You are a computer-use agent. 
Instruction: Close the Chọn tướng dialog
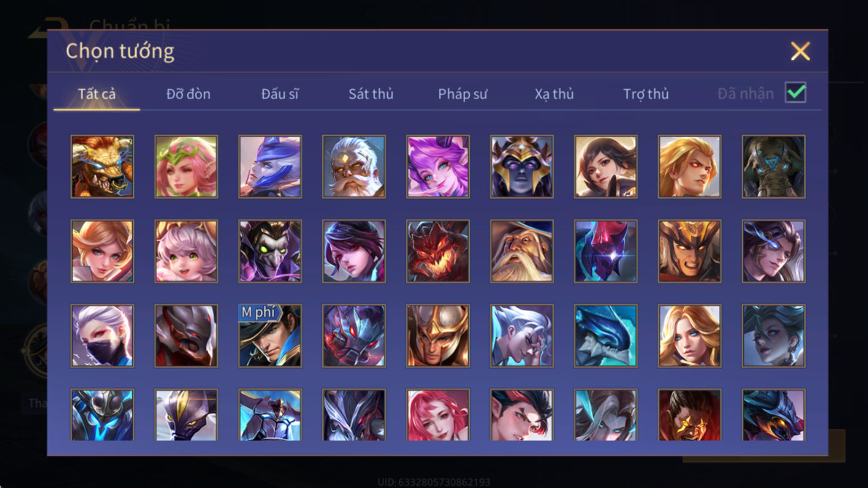click(x=800, y=51)
